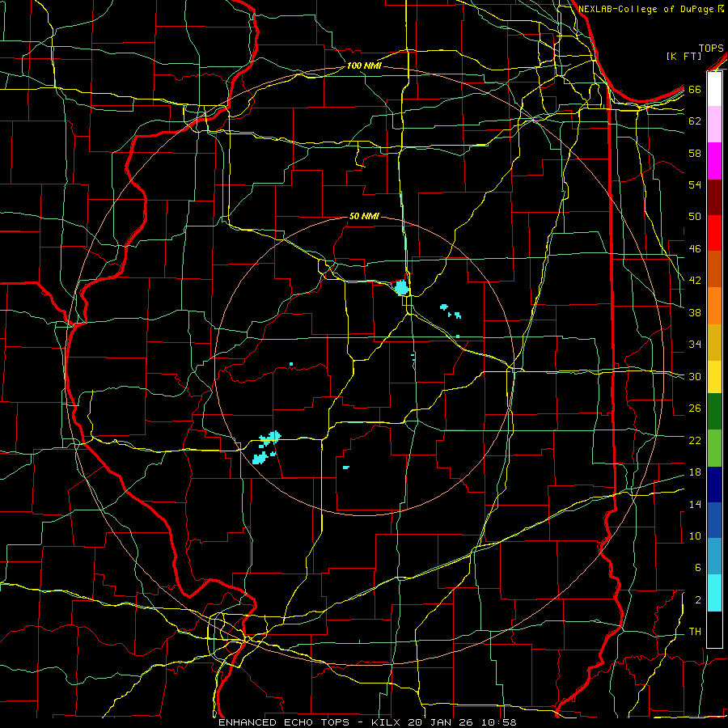This screenshot has height=728, width=728.
Task: Click the white 66 kft legend swatch
Action: 714,89
